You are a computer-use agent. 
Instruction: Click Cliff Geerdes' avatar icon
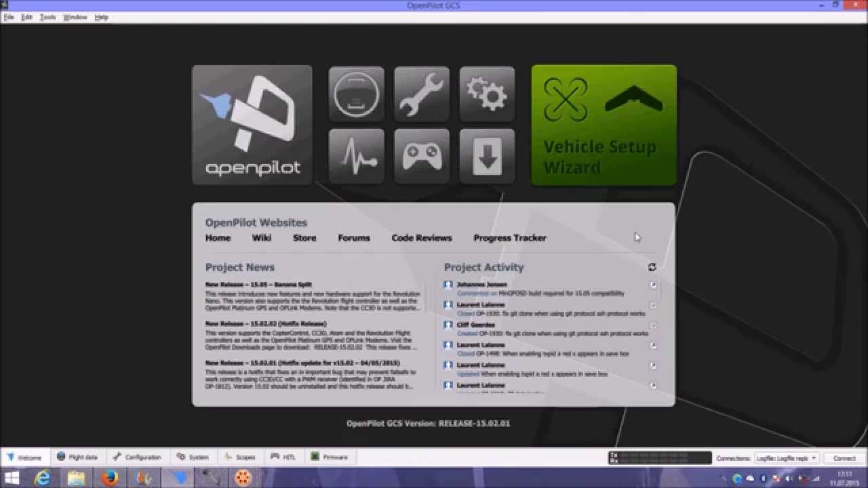coord(448,325)
